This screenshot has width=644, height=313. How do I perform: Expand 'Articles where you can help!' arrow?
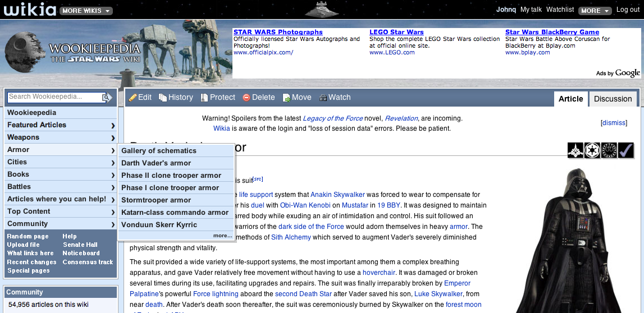click(x=112, y=199)
